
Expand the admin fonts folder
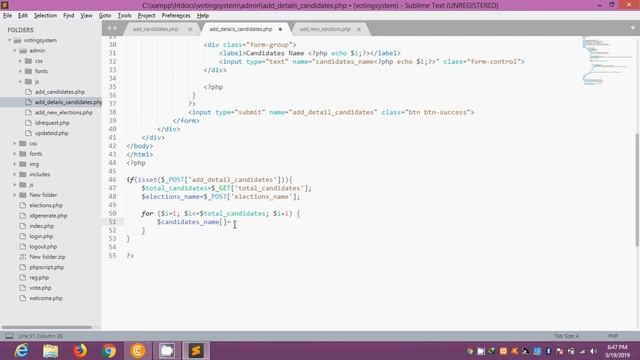click(20, 71)
